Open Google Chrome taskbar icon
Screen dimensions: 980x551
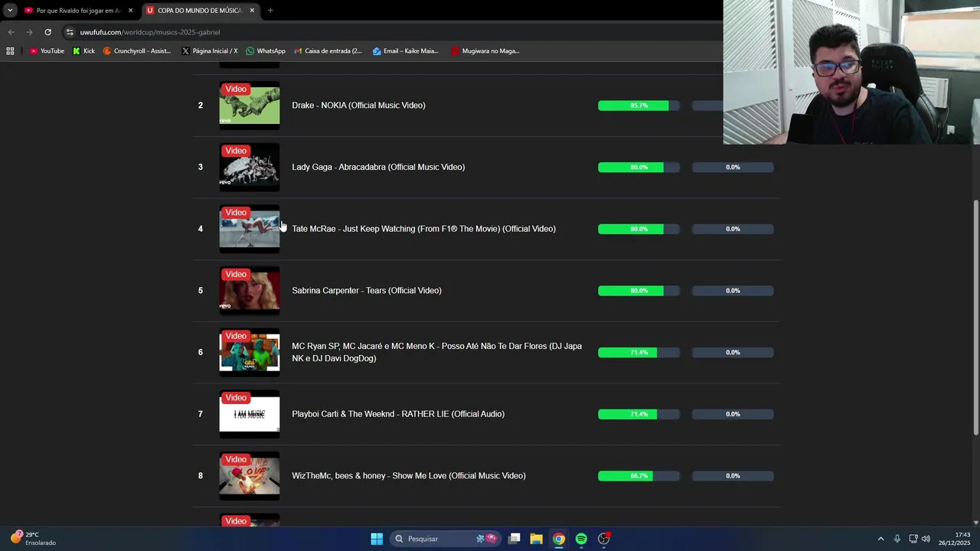559,539
